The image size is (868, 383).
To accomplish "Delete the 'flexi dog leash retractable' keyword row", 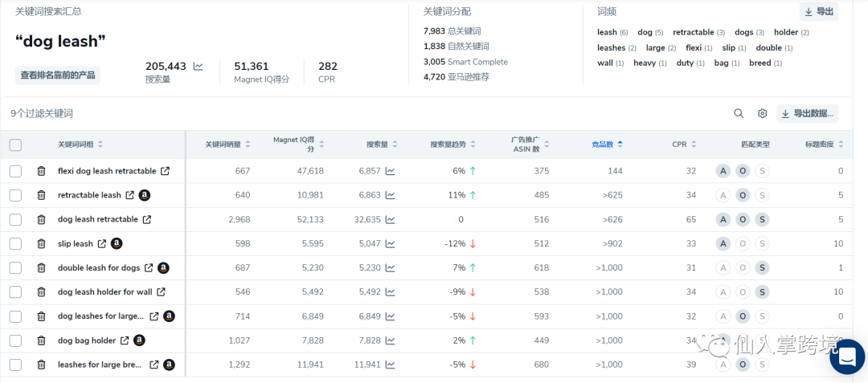I will point(41,171).
